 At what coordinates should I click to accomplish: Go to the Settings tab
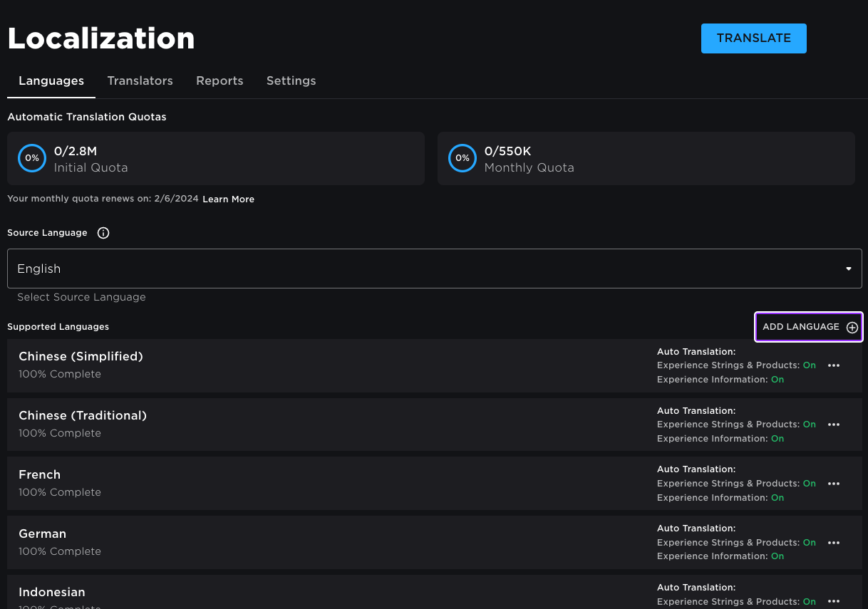291,80
